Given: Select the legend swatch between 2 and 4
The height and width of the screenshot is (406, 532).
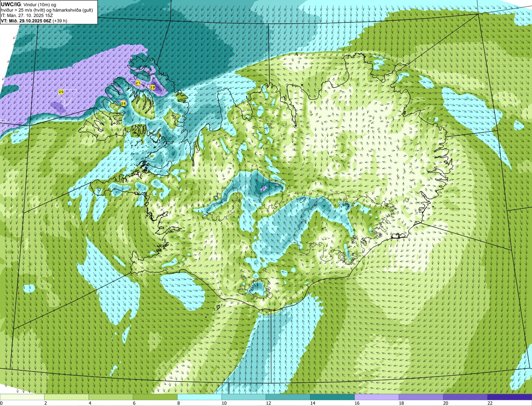Looking at the screenshot, I should point(66,397).
